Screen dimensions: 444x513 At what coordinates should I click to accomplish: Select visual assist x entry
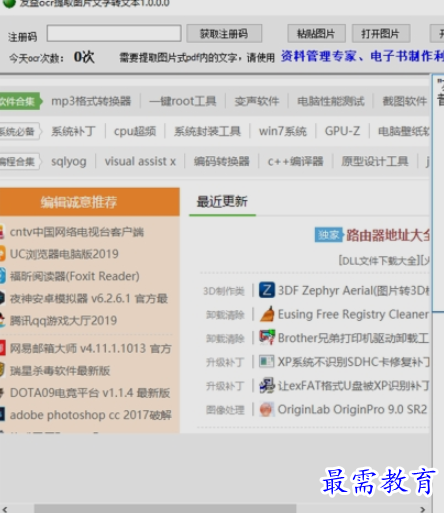[x=140, y=162]
